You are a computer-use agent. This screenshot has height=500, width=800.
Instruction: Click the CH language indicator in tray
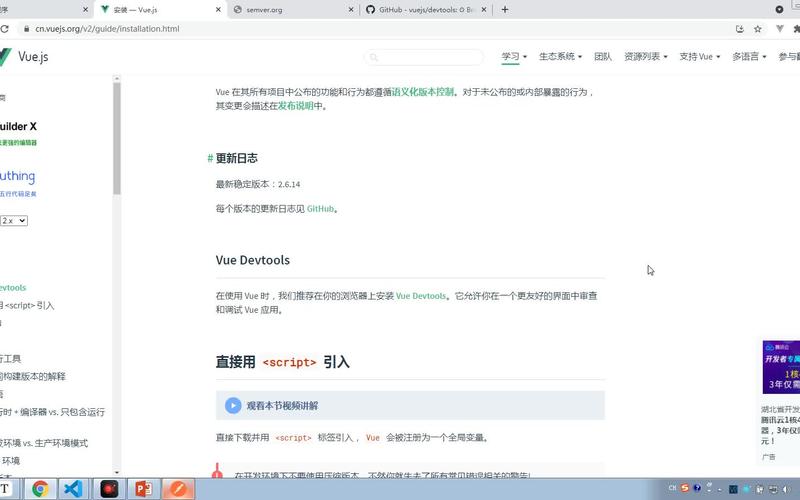[x=672, y=488]
